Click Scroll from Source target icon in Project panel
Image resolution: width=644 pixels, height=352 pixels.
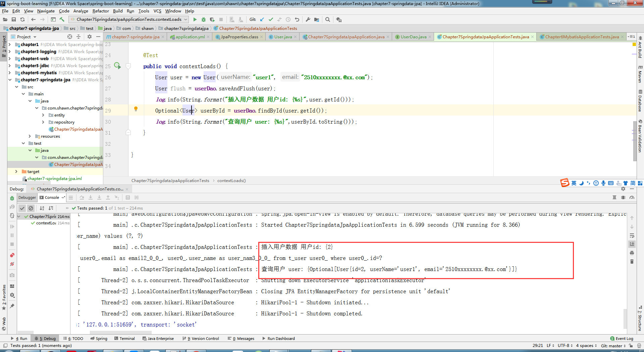point(70,37)
